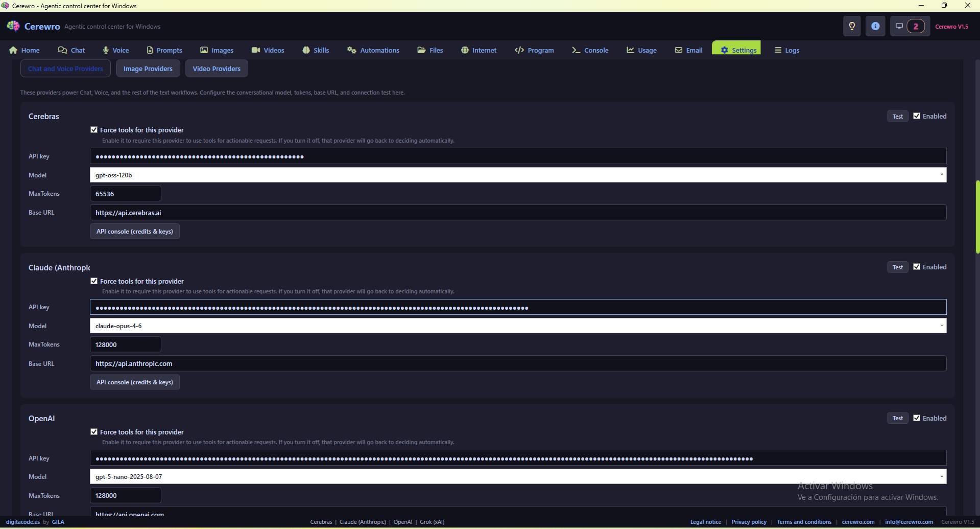Select the Voice microphone icon
980x529 pixels.
[106, 50]
